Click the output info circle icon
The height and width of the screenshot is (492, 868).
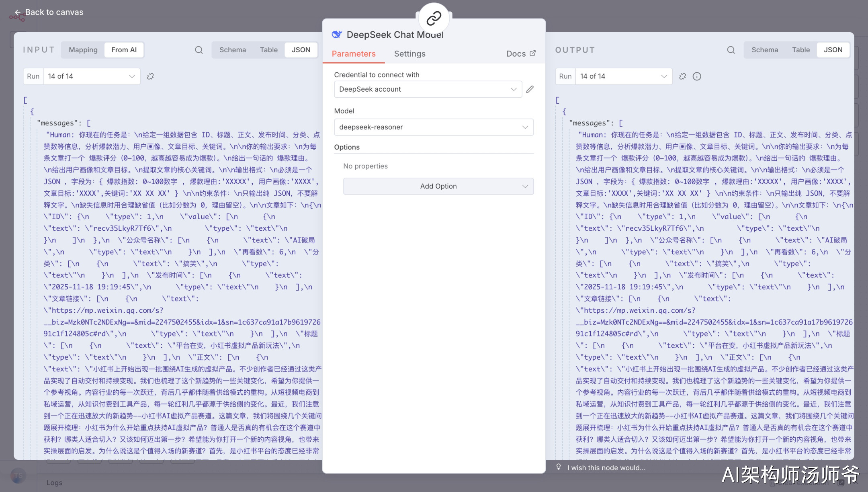coord(697,76)
